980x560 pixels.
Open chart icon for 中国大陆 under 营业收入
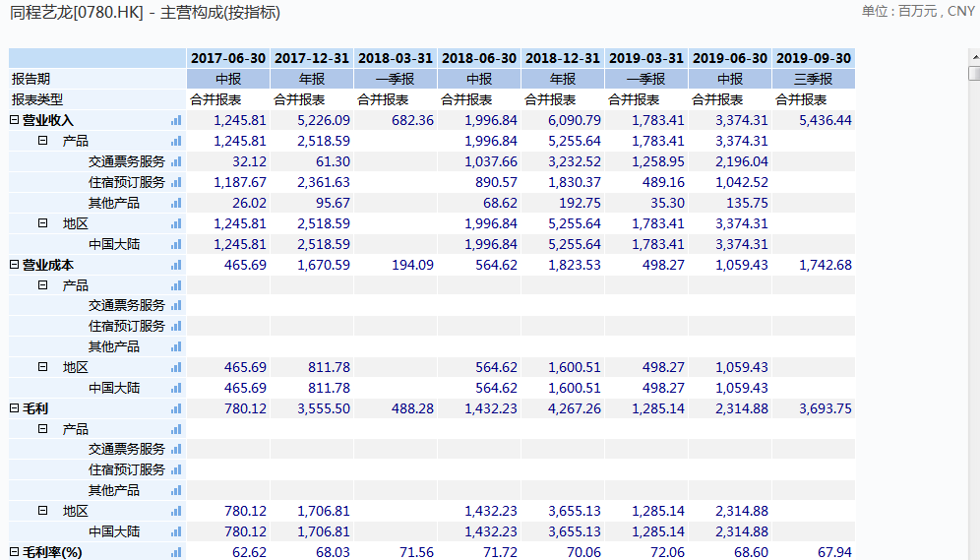tap(176, 244)
